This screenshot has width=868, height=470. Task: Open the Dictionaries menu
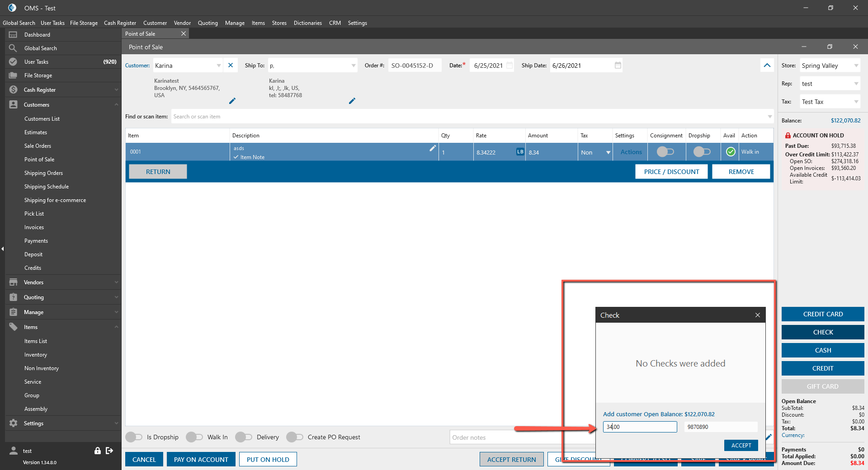coord(308,23)
